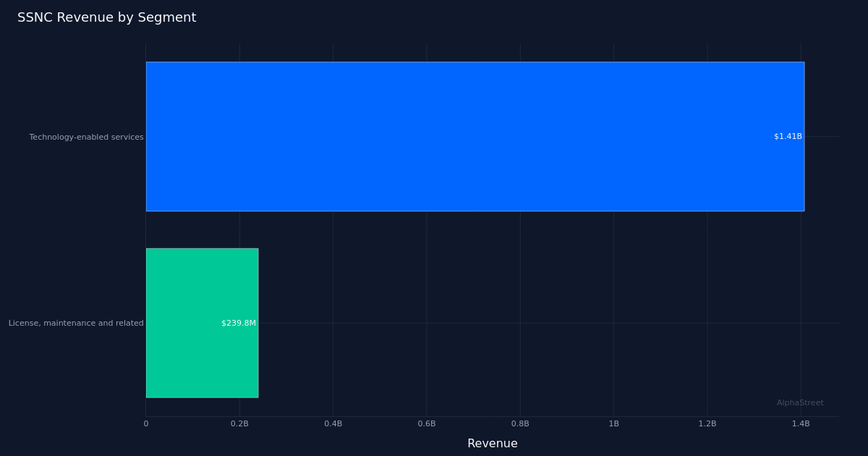Click the $239.8M value label
The height and width of the screenshot is (456, 868).
(238, 323)
